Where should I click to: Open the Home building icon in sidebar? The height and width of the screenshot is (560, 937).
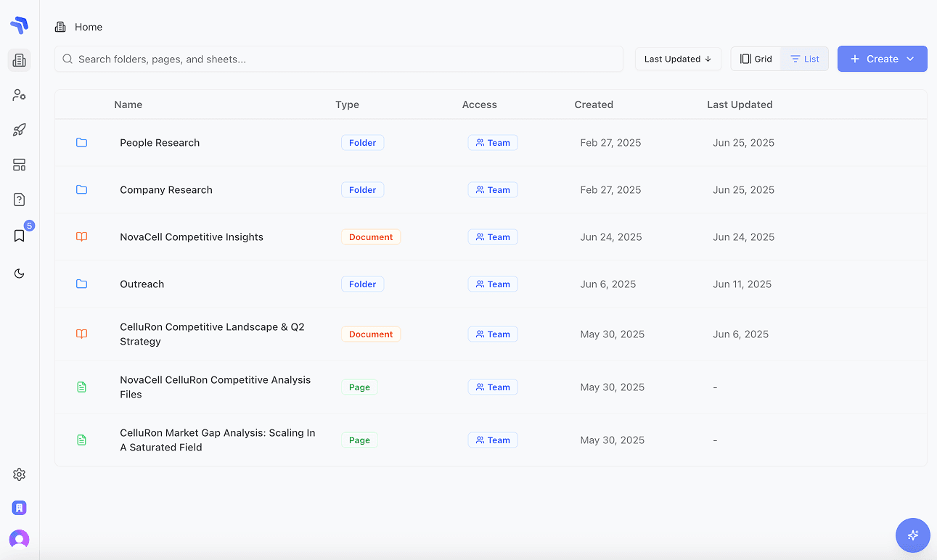point(20,60)
